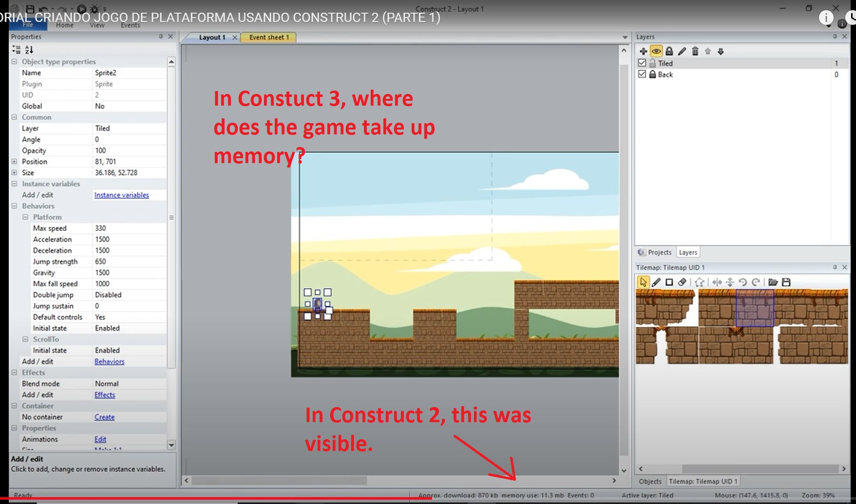
Task: Collapse the ScrollTo behavior group
Action: tap(25, 339)
